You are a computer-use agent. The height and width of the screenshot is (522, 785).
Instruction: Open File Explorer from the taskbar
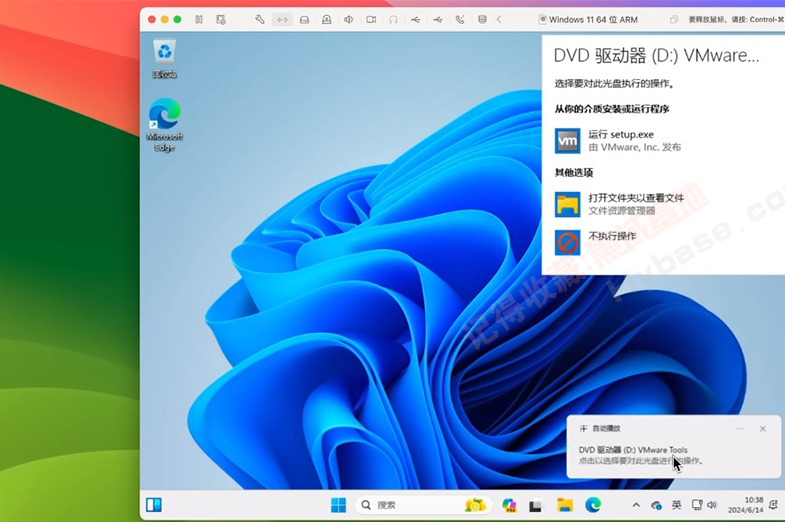click(565, 505)
